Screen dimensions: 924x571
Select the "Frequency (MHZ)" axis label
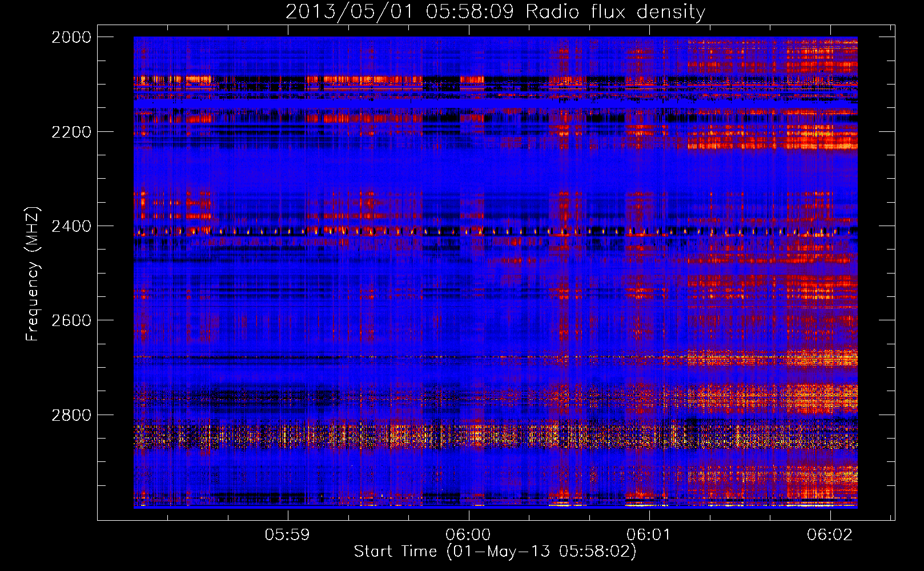pos(33,274)
